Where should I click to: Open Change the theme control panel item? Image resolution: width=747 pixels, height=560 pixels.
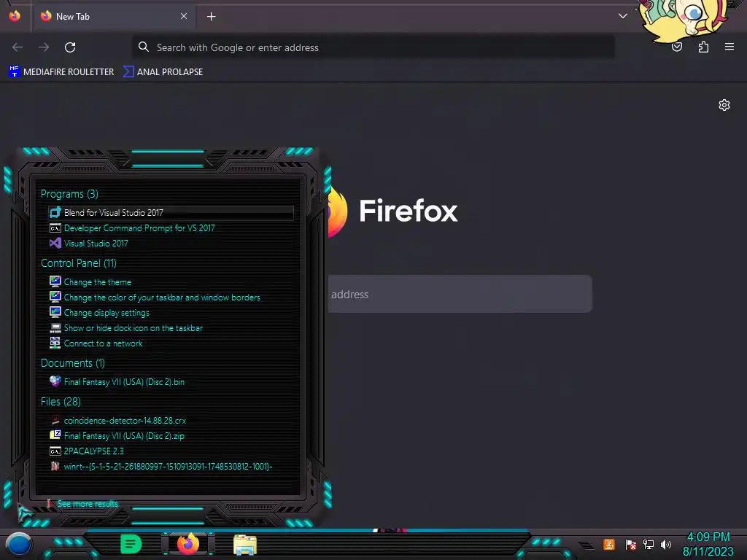97,282
